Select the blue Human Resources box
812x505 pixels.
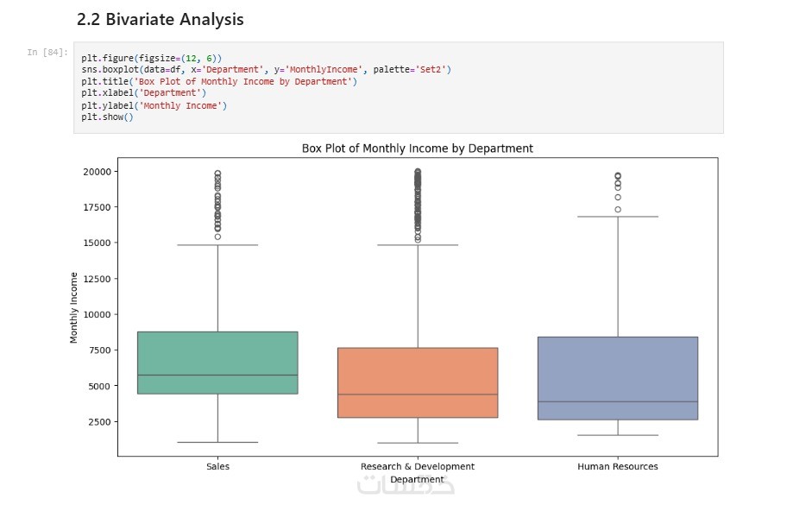click(617, 378)
